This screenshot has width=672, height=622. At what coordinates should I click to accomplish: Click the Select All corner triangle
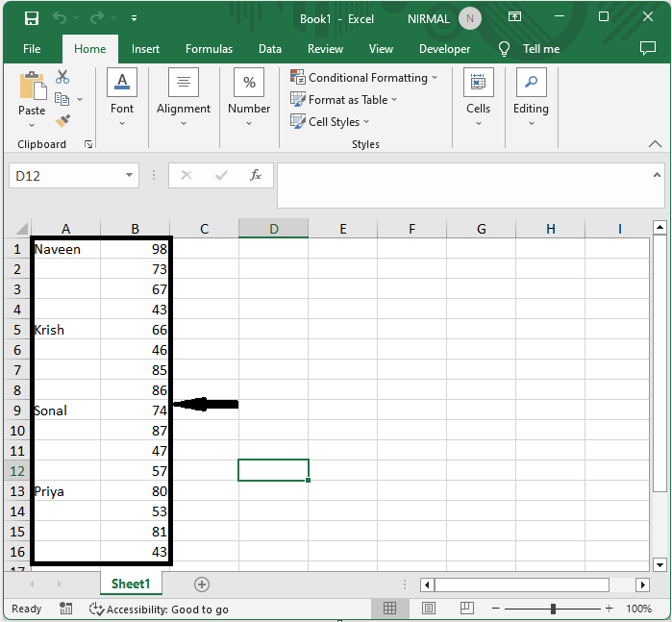click(21, 228)
